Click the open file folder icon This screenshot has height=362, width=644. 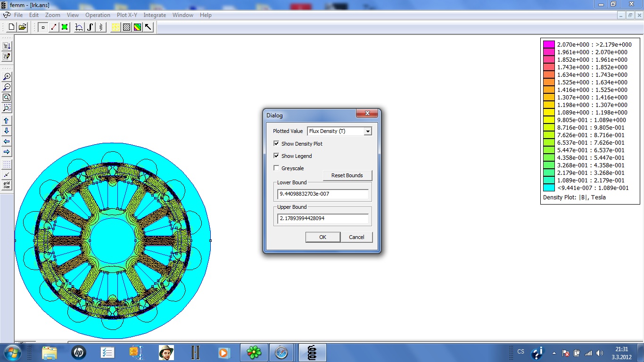(x=22, y=27)
